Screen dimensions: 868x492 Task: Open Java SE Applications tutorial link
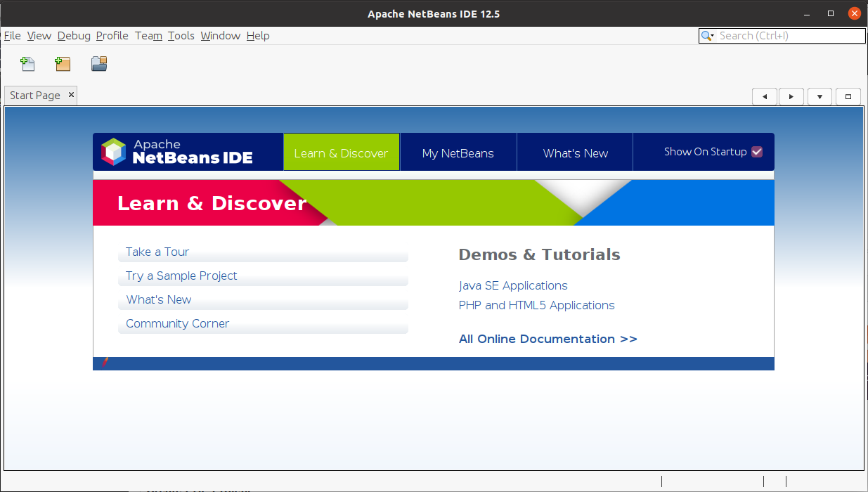513,285
